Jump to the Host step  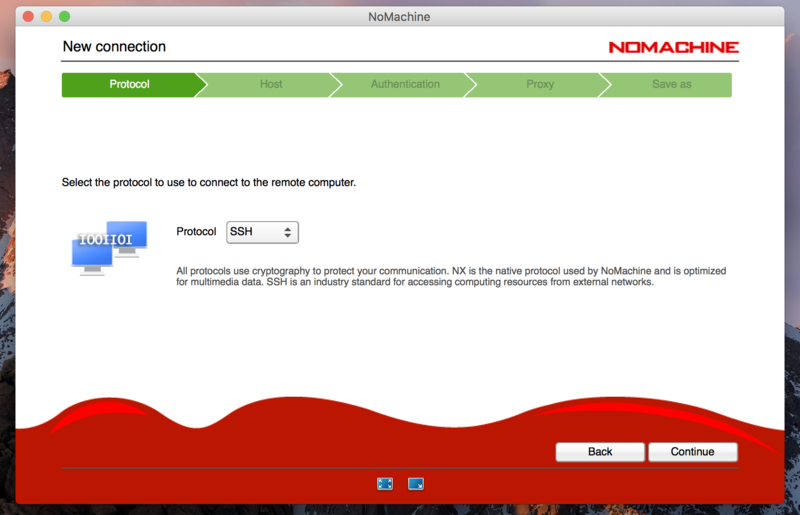pos(271,84)
